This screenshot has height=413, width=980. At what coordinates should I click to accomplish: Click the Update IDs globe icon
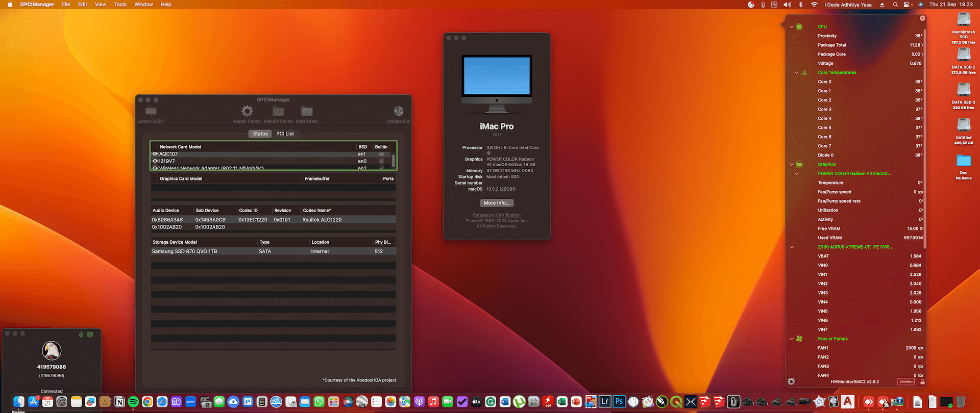pos(398,111)
